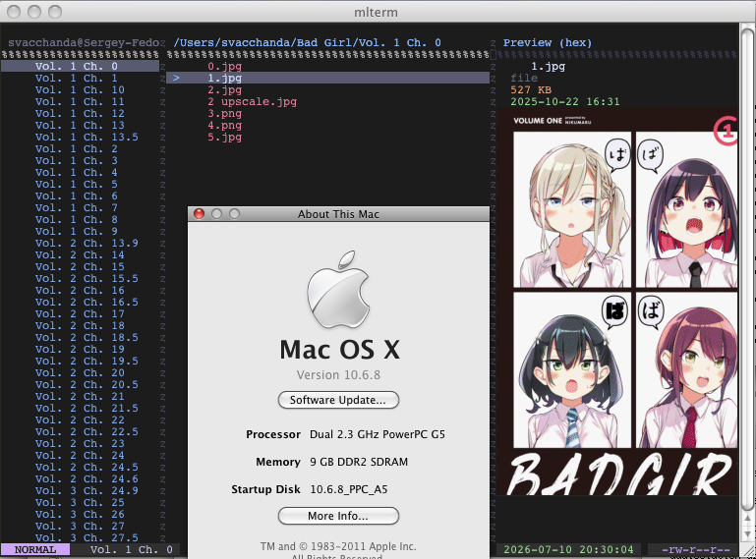Image resolution: width=756 pixels, height=559 pixels.
Task: Select directory Vol. 2 Ch. 21
Action: (80, 397)
